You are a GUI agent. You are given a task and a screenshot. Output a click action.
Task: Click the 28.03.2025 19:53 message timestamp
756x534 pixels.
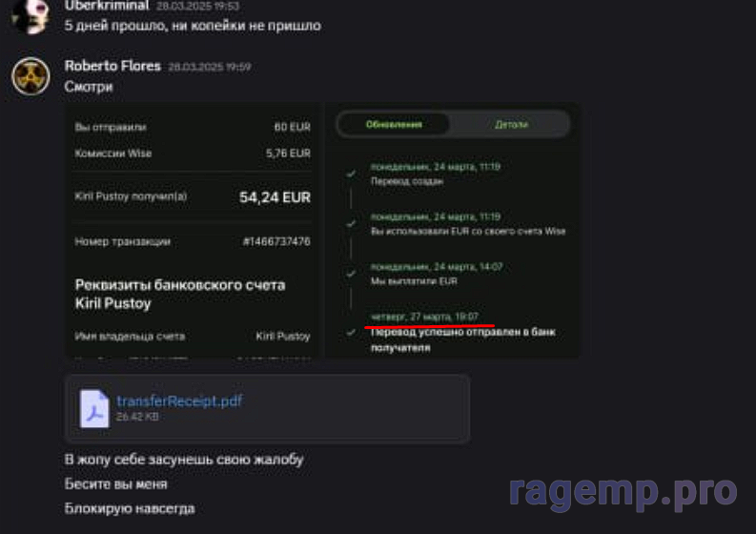pyautogui.click(x=198, y=6)
